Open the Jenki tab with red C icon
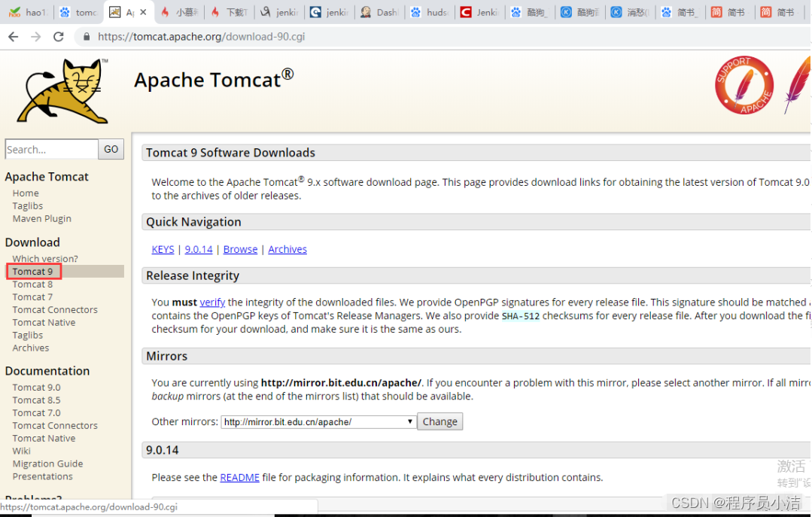812x517 pixels. coord(479,12)
